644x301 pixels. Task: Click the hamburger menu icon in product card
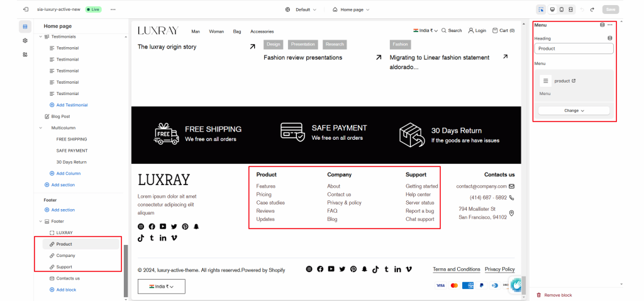pyautogui.click(x=545, y=81)
